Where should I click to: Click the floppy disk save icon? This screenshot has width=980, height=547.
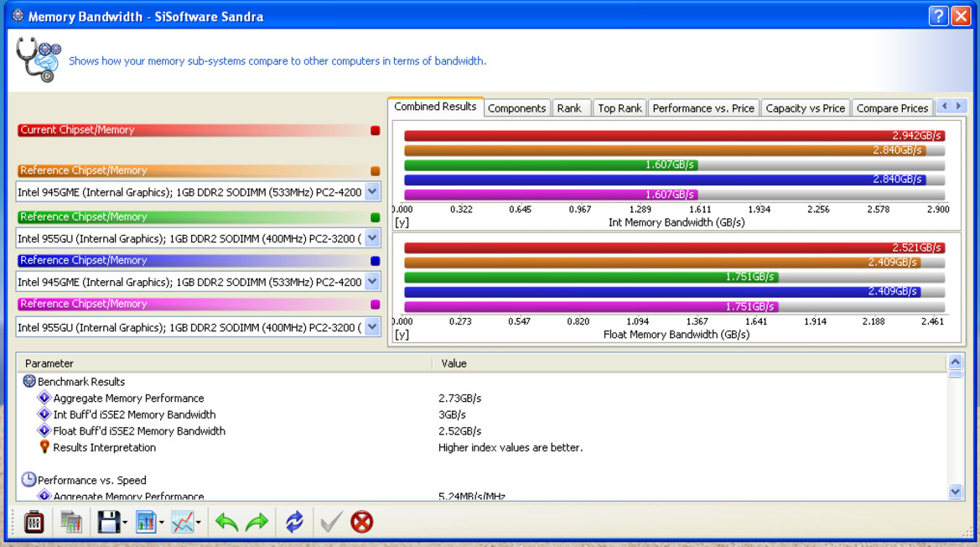[x=108, y=521]
